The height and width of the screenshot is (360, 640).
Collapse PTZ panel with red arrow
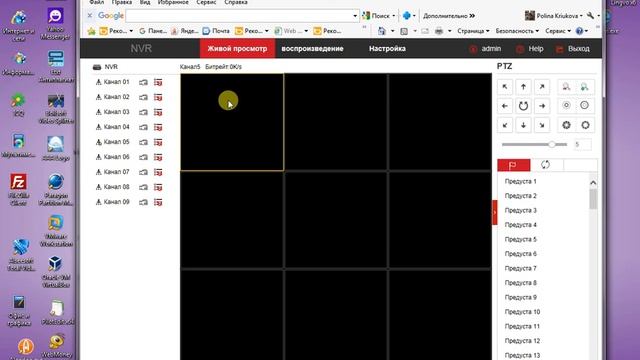point(495,212)
